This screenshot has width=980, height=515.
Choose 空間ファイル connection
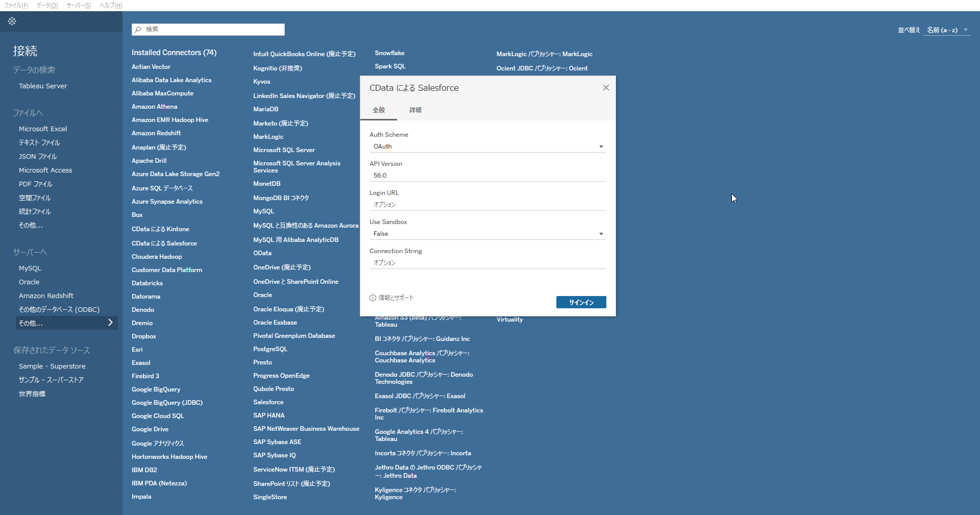35,198
